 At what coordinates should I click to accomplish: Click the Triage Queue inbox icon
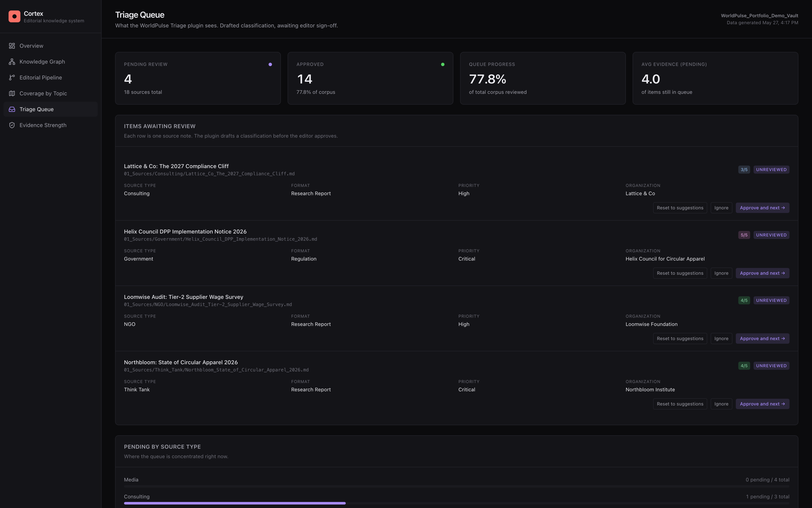(12, 109)
